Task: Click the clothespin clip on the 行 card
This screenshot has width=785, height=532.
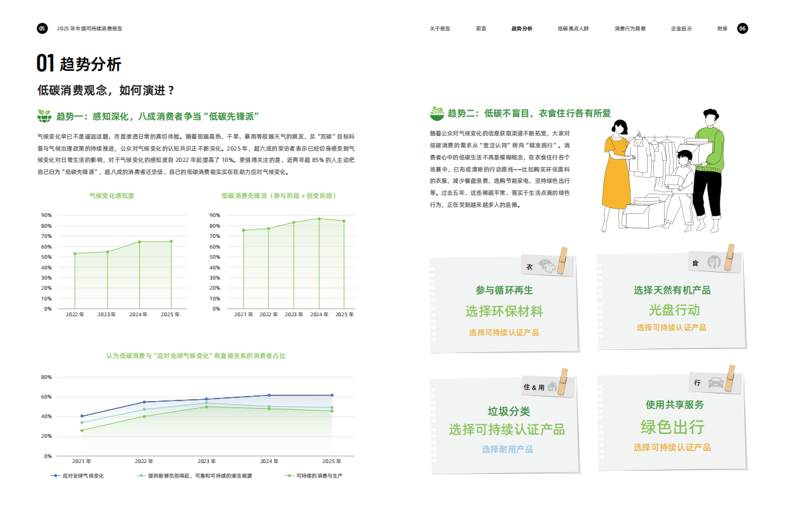Action: [x=730, y=381]
